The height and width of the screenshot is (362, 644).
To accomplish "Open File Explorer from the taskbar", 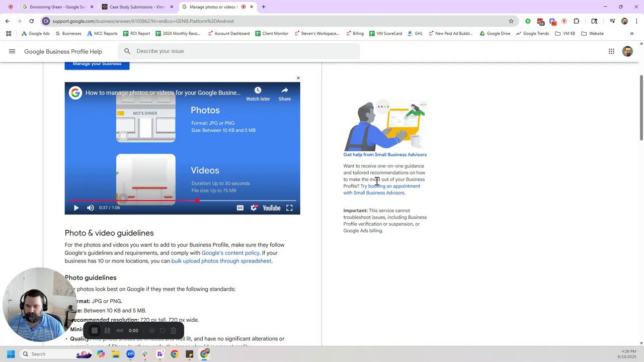I will pos(116,354).
